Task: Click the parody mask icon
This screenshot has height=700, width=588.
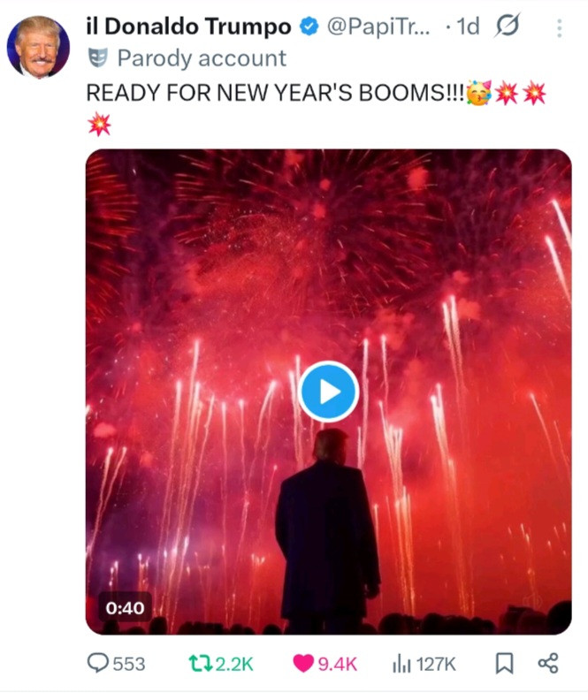Action: tap(98, 58)
